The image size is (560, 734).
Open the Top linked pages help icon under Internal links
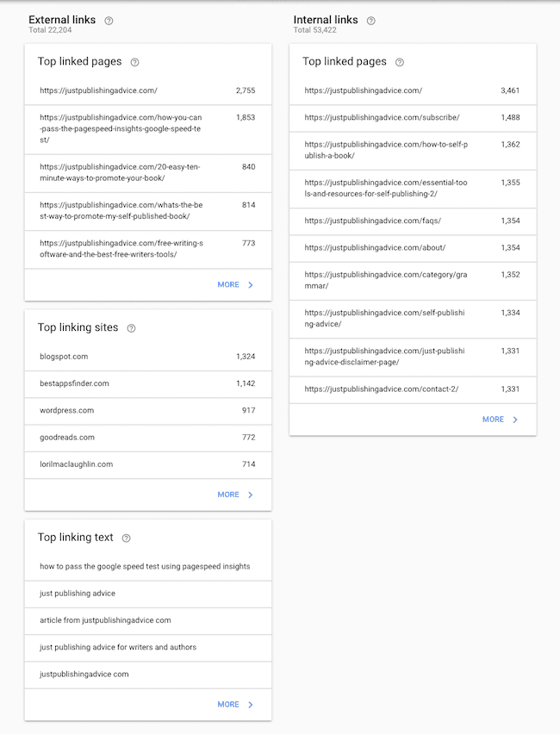(398, 61)
